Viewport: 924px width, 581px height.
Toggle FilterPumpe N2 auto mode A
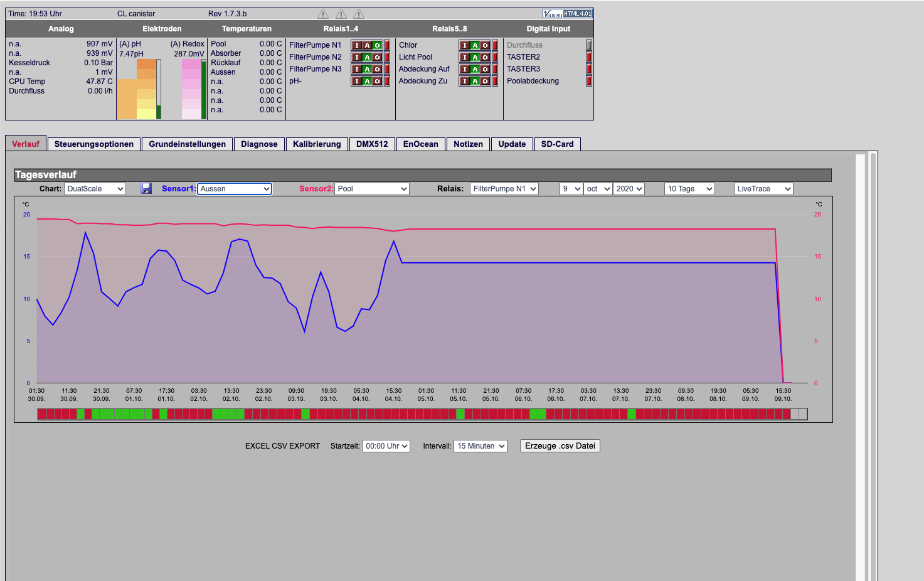(367, 57)
